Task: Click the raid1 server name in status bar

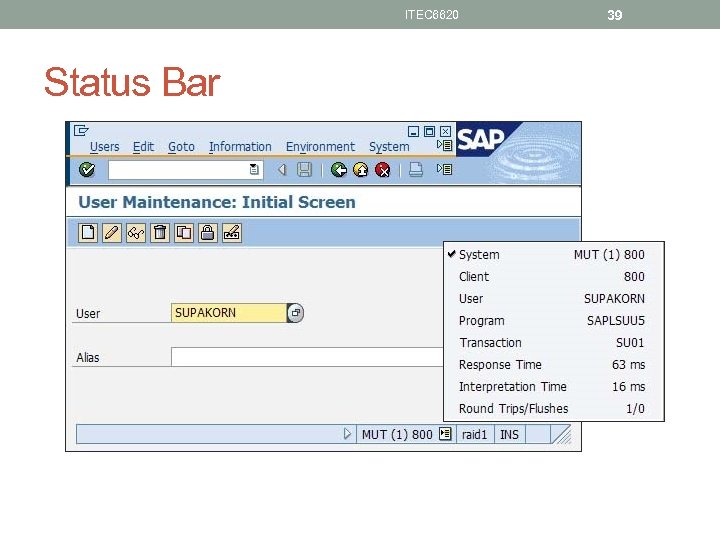Action: point(474,434)
